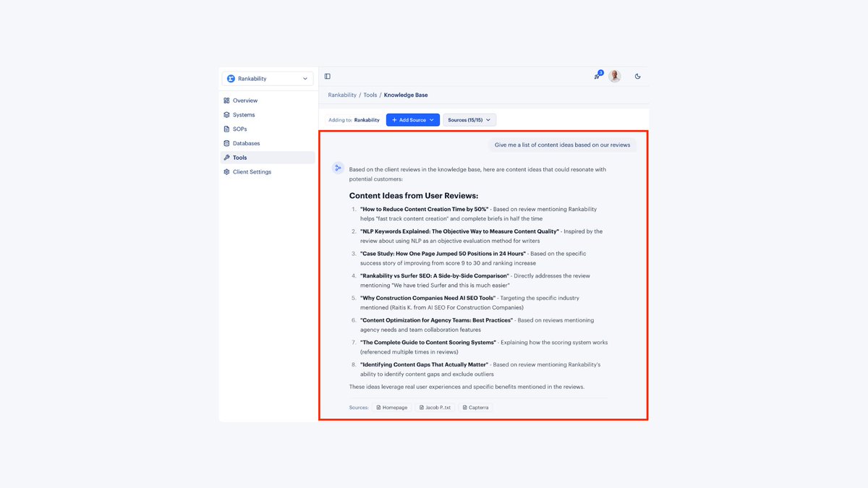
Task: Click Tools breadcrumb link
Action: point(370,95)
